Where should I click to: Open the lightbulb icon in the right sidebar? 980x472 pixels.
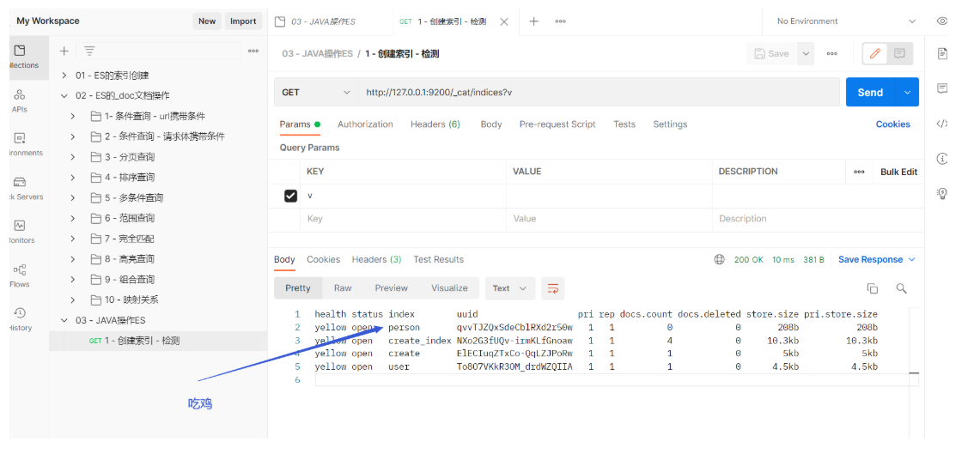point(942,193)
